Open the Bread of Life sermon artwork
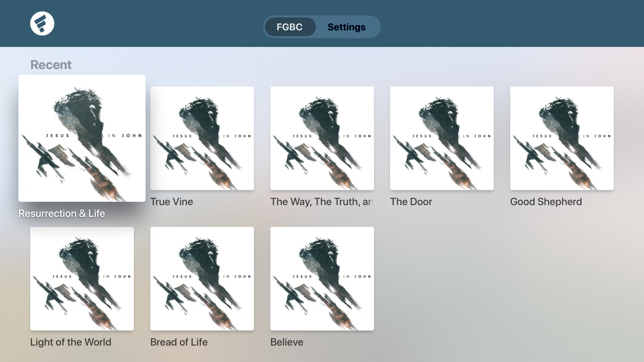 pos(202,279)
